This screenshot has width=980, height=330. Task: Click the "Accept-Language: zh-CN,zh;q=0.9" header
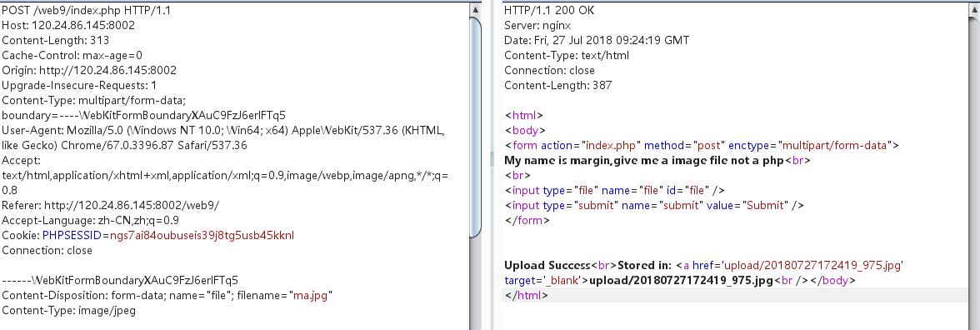click(x=91, y=221)
